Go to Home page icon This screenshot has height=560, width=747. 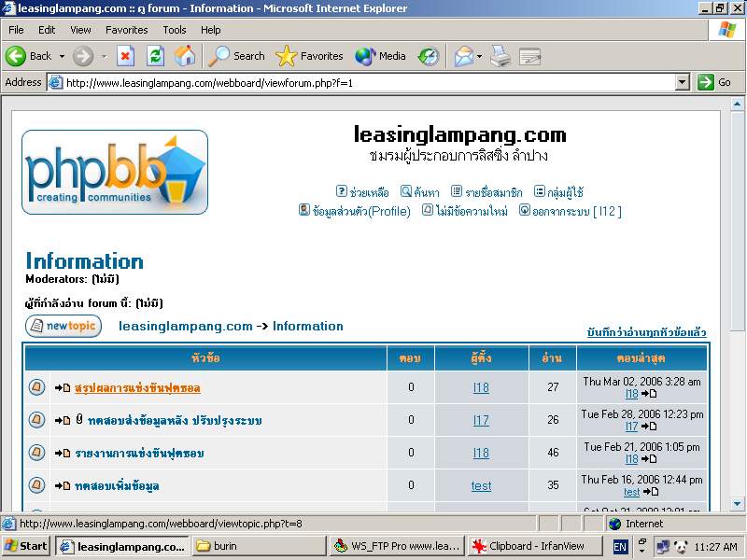pyautogui.click(x=185, y=56)
